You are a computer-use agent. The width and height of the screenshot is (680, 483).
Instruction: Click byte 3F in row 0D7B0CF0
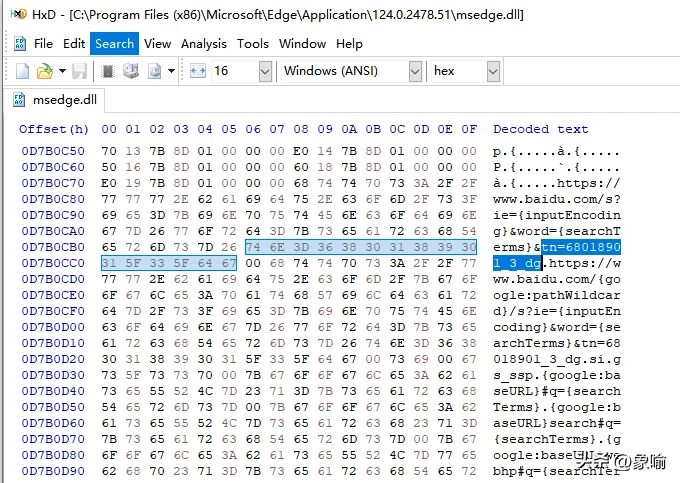pos(205,311)
